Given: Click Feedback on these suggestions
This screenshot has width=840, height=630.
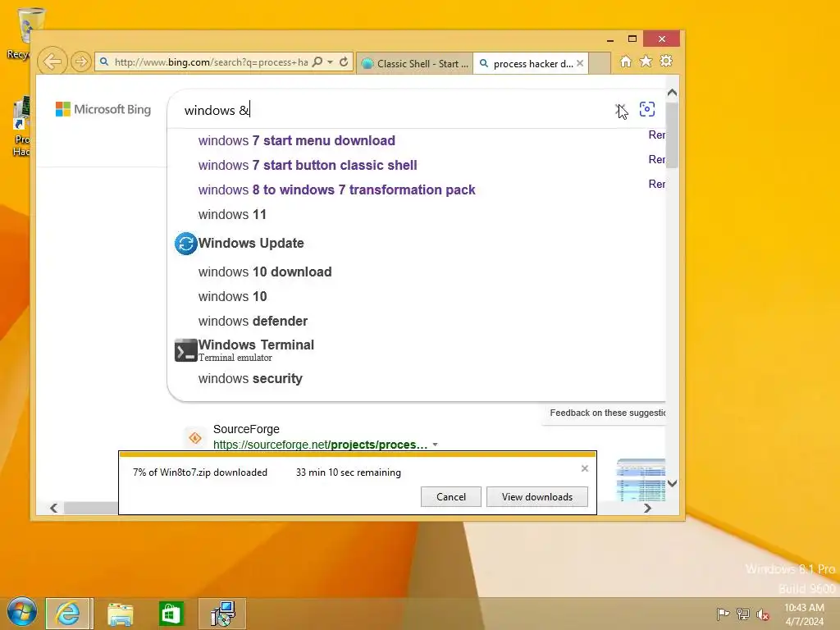Looking at the screenshot, I should click(608, 413).
